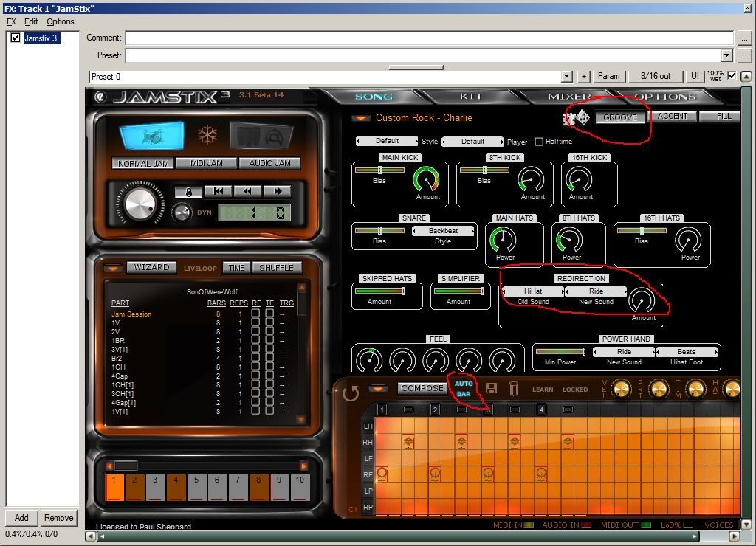The height and width of the screenshot is (546, 756).
Task: Open the Preset dropdown arrow
Action: (727, 55)
